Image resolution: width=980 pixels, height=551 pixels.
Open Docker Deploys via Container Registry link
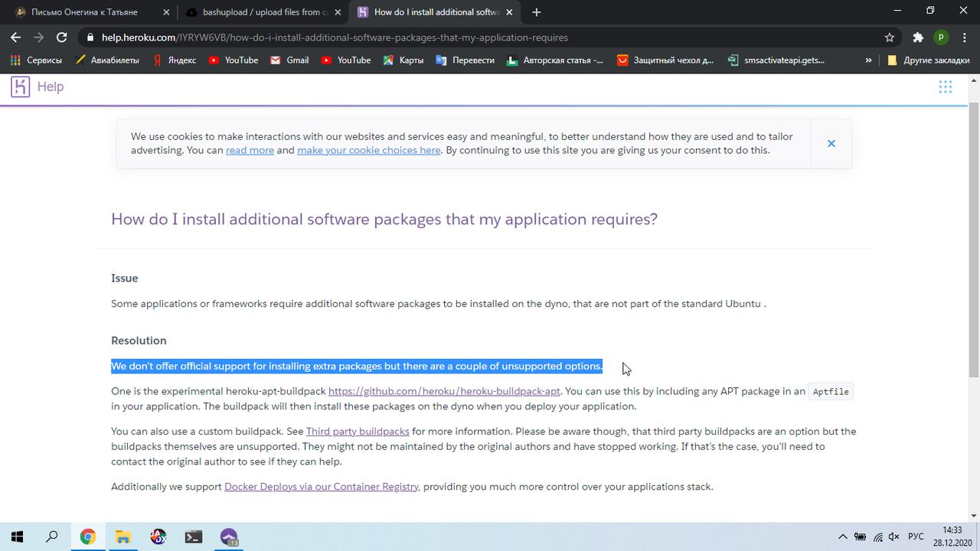(322, 487)
